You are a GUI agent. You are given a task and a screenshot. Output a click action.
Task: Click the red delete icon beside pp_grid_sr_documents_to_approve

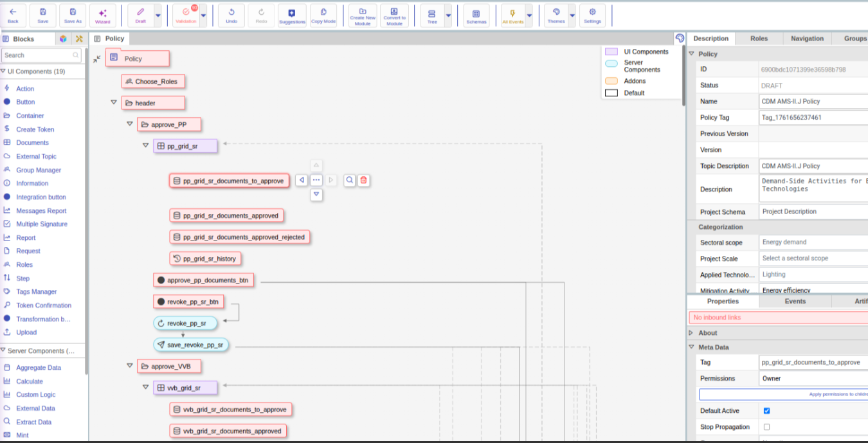363,181
